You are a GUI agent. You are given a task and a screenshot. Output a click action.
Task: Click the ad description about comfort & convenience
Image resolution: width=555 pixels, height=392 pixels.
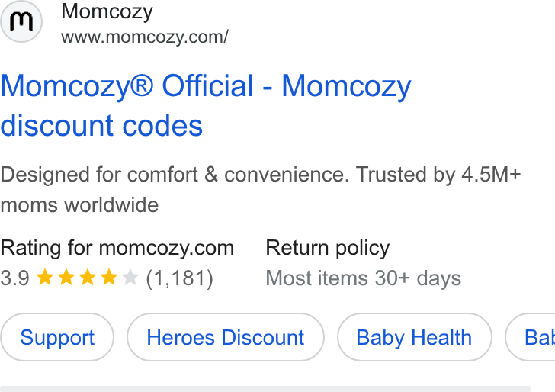pyautogui.click(x=261, y=190)
